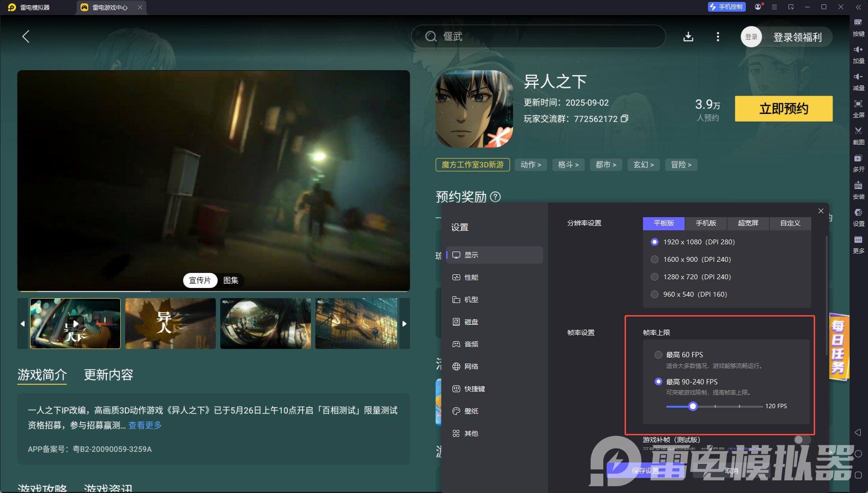This screenshot has height=493, width=868.
Task: Open 网络 network settings
Action: (x=495, y=366)
